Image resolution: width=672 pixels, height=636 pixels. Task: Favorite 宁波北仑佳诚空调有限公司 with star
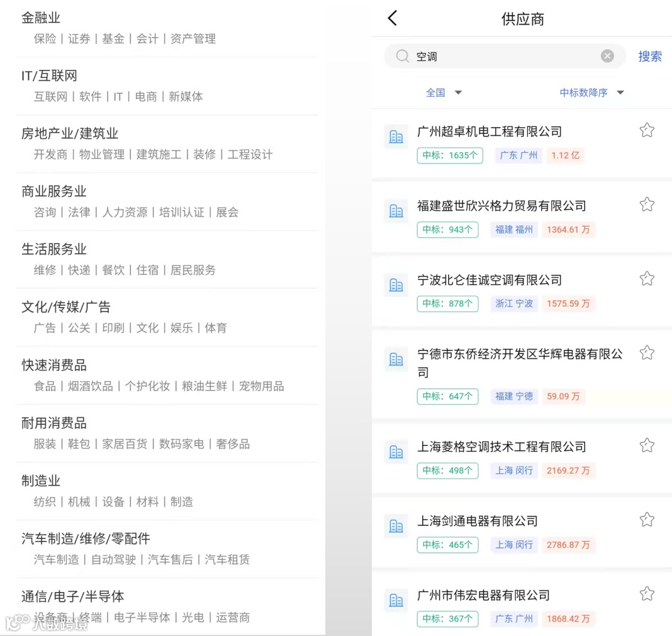[647, 279]
